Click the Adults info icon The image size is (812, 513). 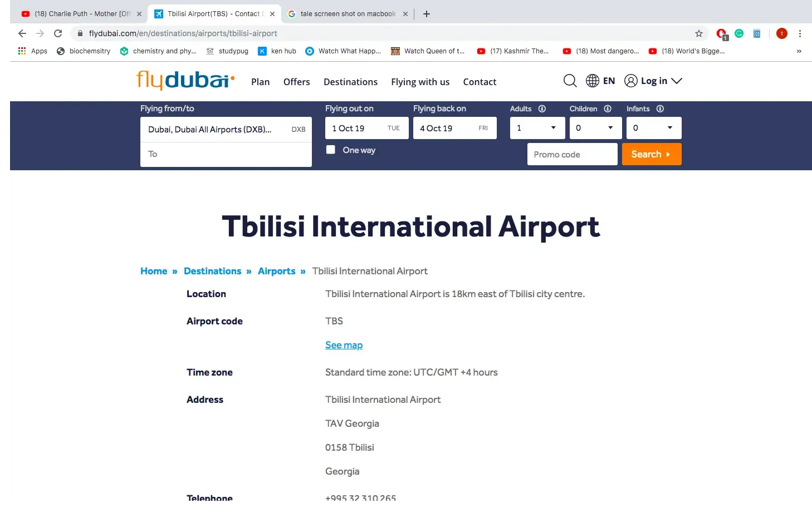542,109
